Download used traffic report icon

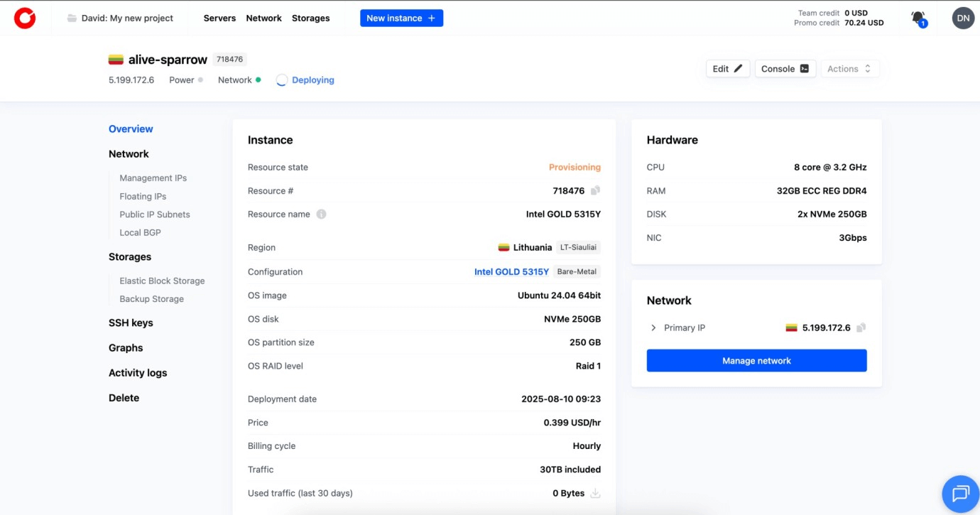click(x=595, y=493)
